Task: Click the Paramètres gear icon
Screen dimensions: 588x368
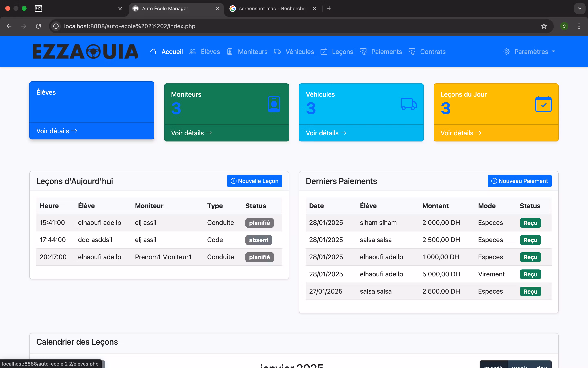Action: point(506,52)
